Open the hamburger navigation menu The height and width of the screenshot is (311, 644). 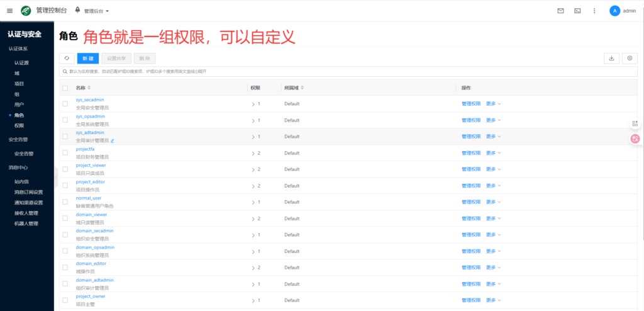[x=9, y=11]
